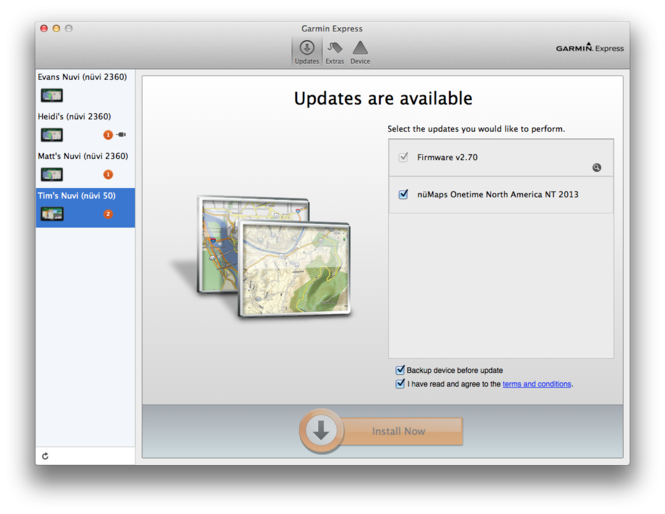Toggle the Firmware v2.70 checkbox

(403, 157)
